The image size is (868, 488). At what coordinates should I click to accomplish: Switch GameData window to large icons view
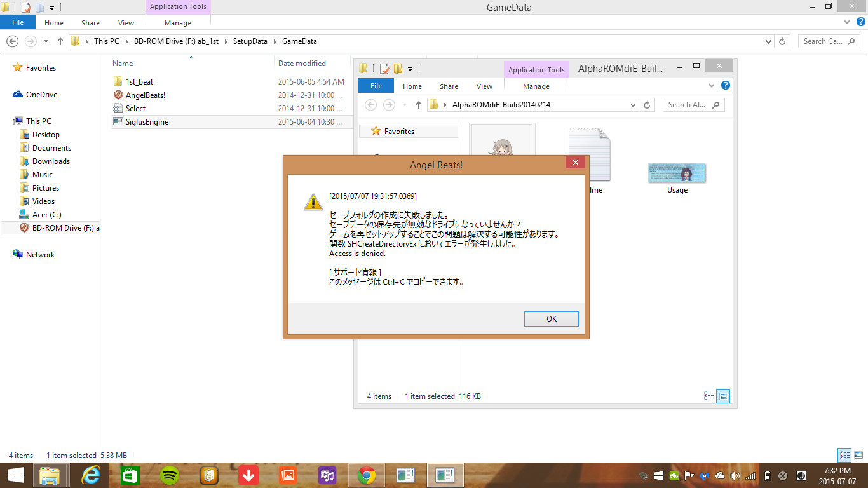(858, 456)
